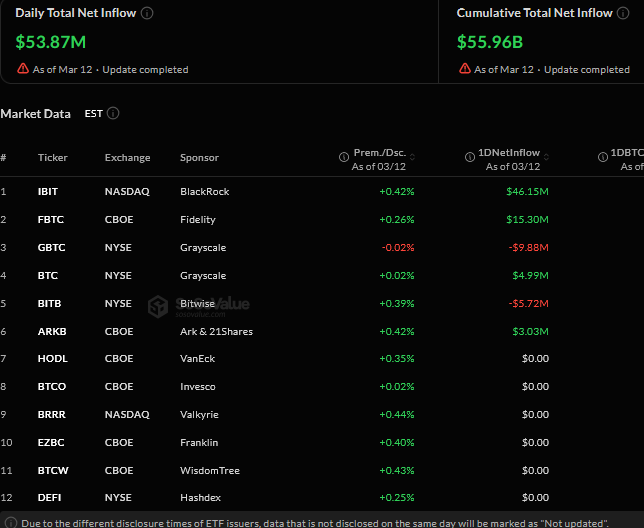Viewport: 644px width, 528px height.
Task: Click info icon beside Daily Total Net Inflow
Action: point(147,13)
